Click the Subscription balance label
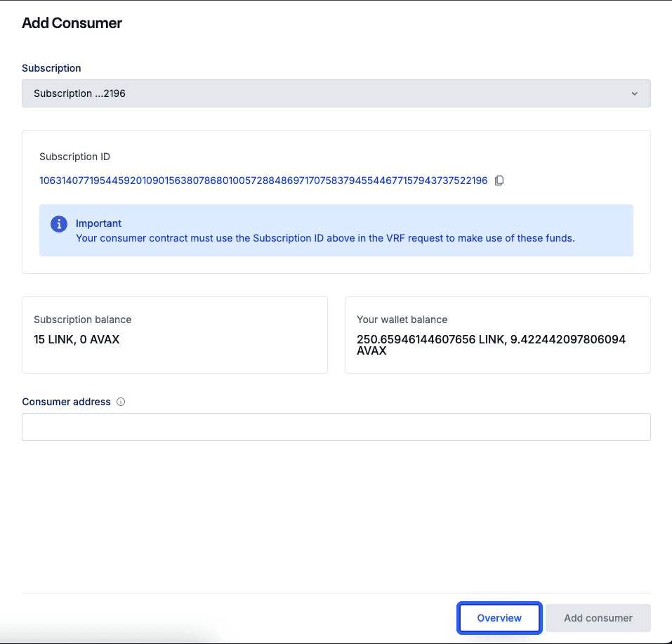The width and height of the screenshot is (672, 644). [x=82, y=320]
